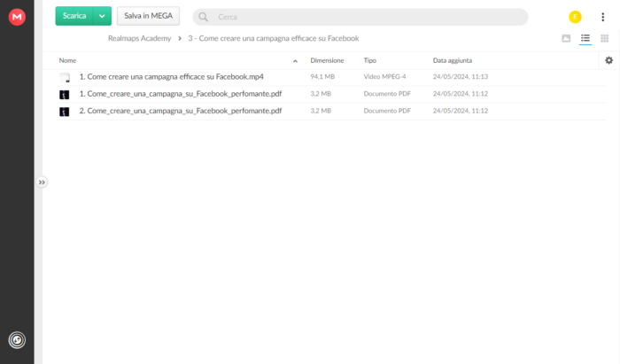Viewport: 620px width, 364px height.
Task: Sort by Nome column header
Action: (x=67, y=60)
